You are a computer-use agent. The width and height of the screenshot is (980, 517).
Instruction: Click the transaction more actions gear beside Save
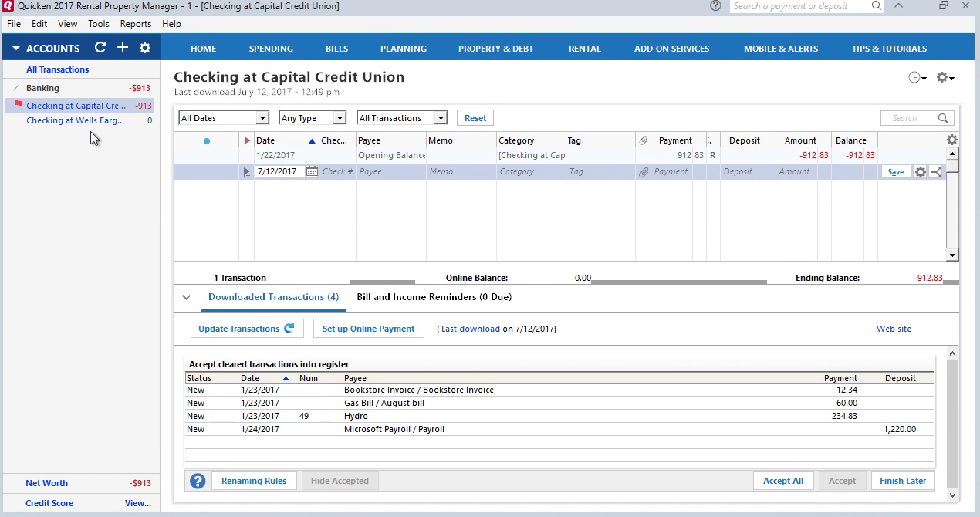point(920,172)
